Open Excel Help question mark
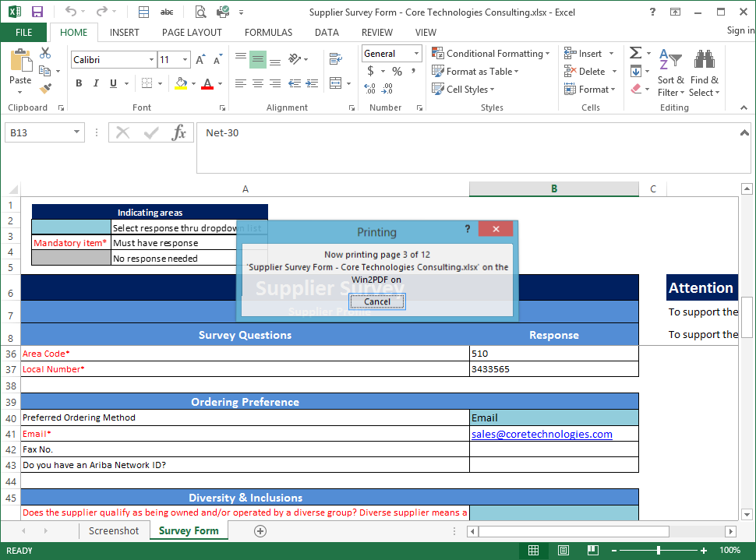756x560 pixels. click(652, 12)
